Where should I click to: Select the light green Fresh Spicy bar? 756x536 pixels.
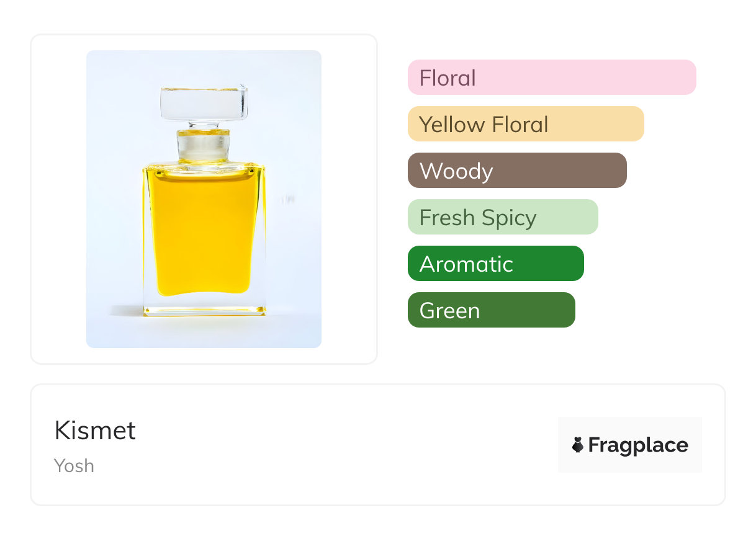pyautogui.click(x=503, y=217)
